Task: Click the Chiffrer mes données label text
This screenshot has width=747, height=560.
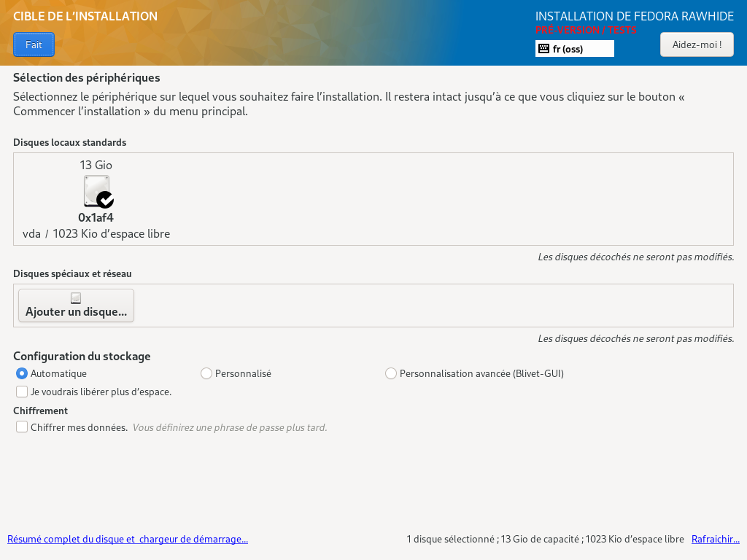Action: [79, 427]
